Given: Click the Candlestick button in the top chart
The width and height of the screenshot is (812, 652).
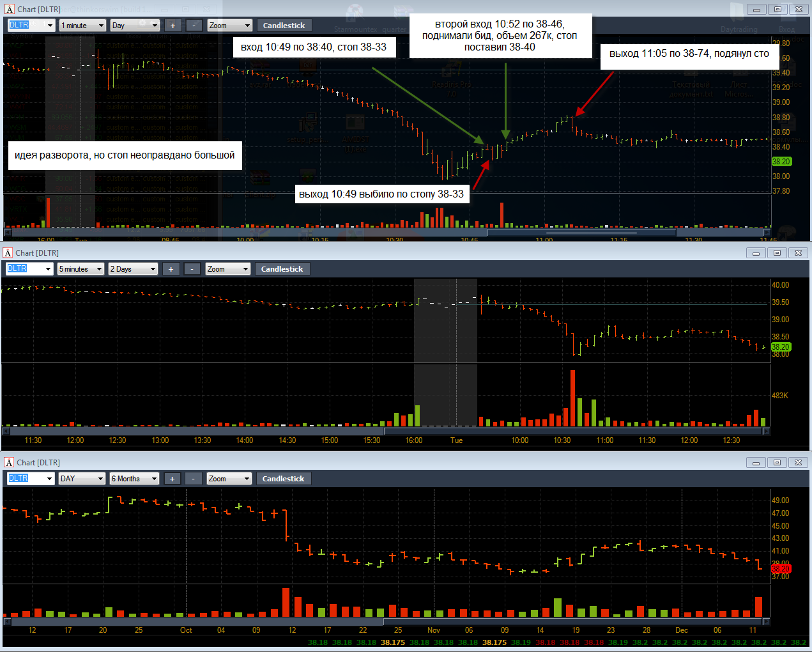Looking at the screenshot, I should [284, 26].
